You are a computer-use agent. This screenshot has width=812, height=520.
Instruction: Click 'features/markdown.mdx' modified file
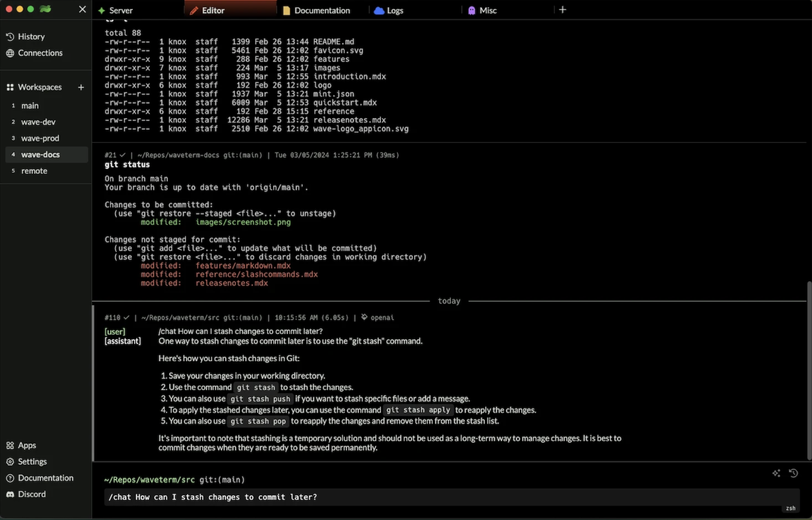point(243,266)
